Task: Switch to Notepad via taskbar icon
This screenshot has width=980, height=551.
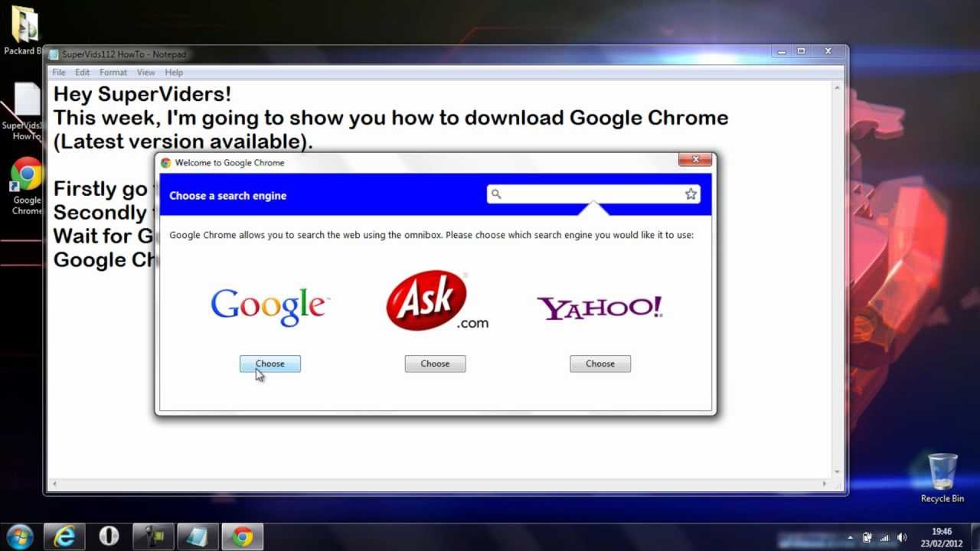Action: point(198,536)
